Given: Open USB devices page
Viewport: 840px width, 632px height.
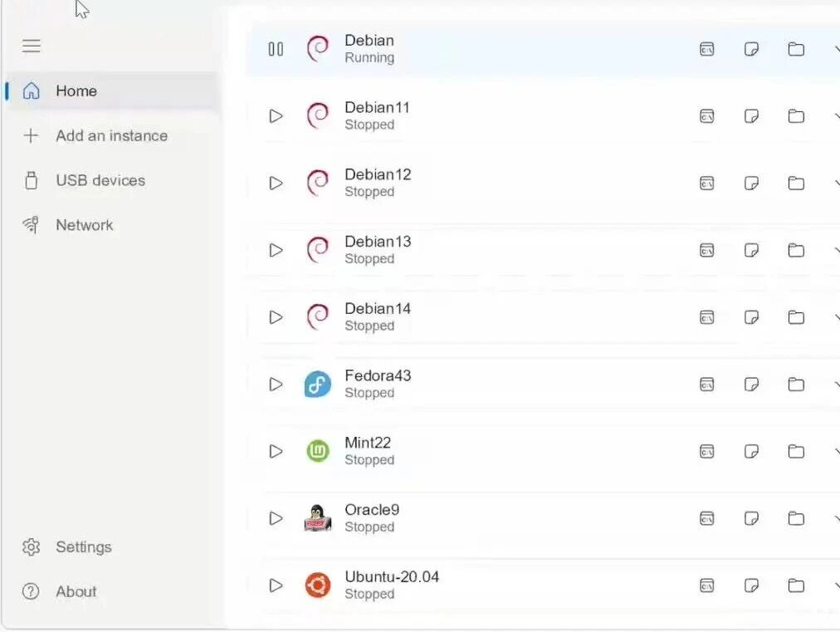Looking at the screenshot, I should (112, 181).
